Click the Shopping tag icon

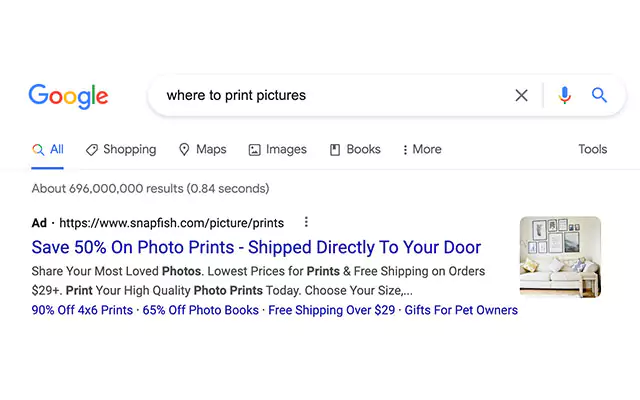(x=92, y=150)
